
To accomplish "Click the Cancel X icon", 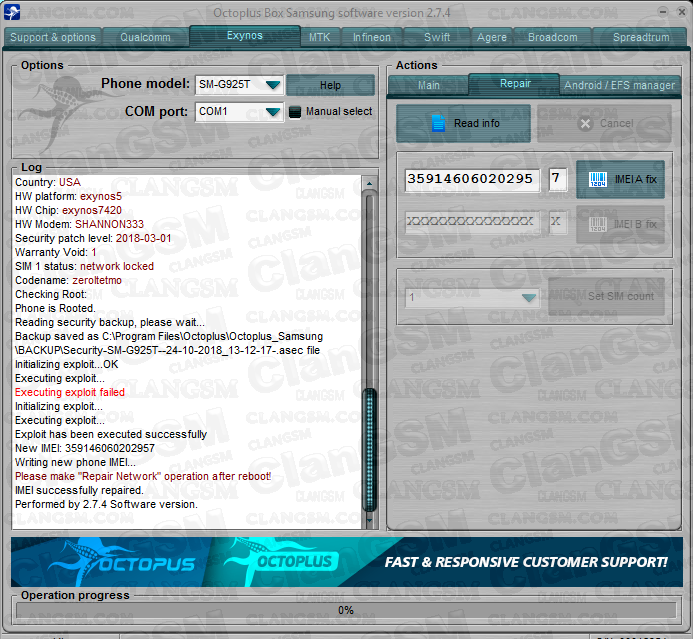I will point(585,124).
